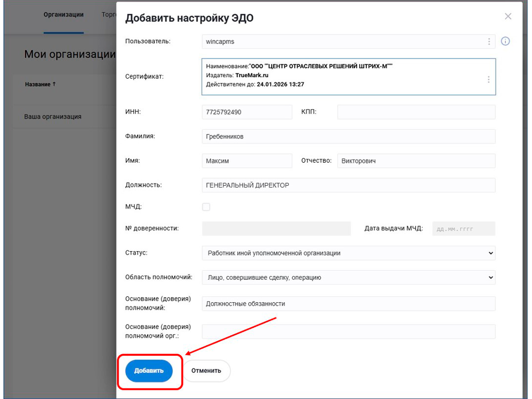532x399 pixels.
Task: Click the Дата выдачи МЧД date field
Action: (x=463, y=229)
